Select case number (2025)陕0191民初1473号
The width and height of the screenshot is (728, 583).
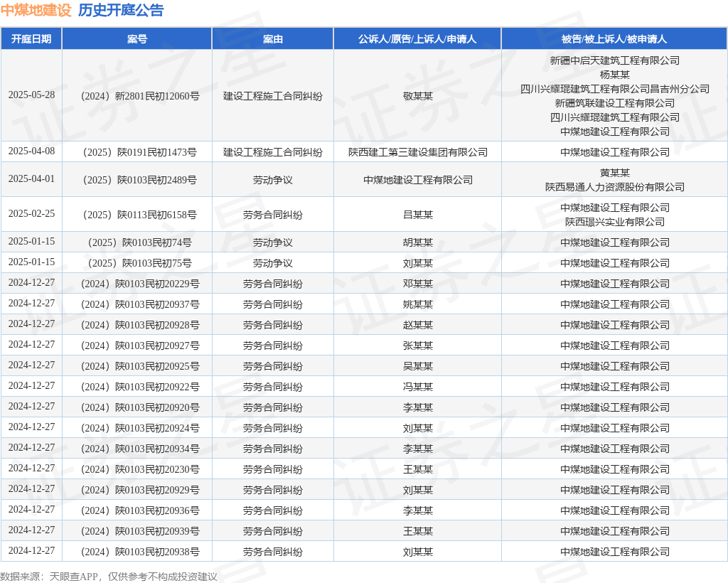pyautogui.click(x=140, y=152)
